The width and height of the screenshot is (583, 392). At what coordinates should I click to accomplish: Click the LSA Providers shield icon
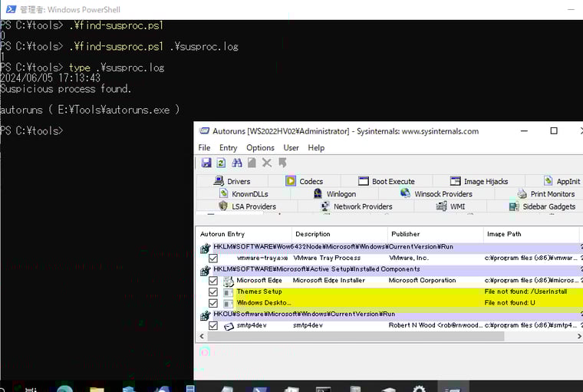223,206
